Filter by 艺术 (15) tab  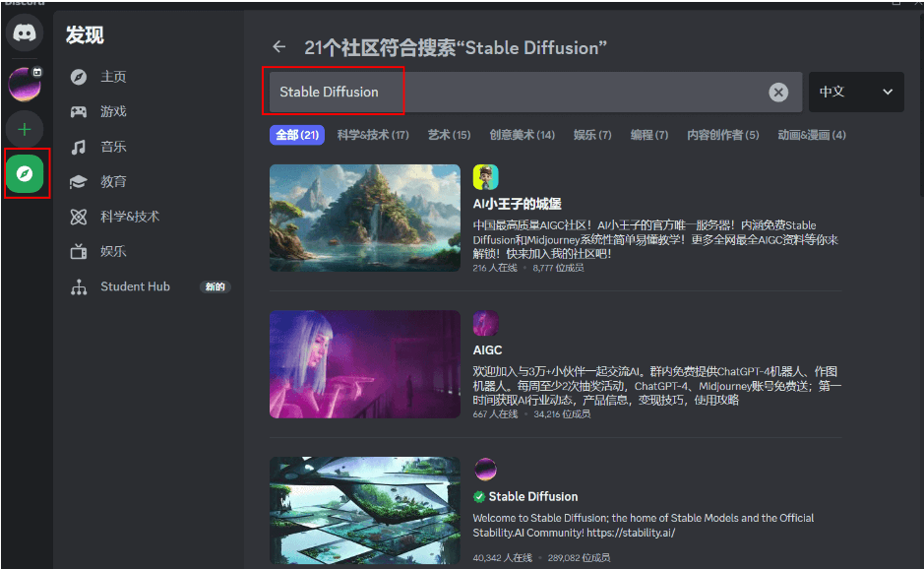click(449, 135)
